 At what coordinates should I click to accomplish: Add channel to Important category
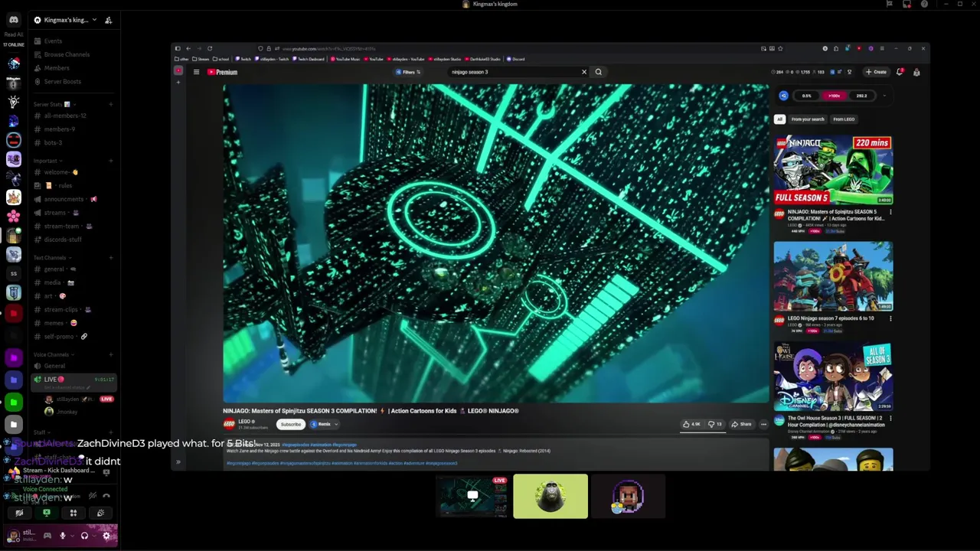tap(111, 161)
